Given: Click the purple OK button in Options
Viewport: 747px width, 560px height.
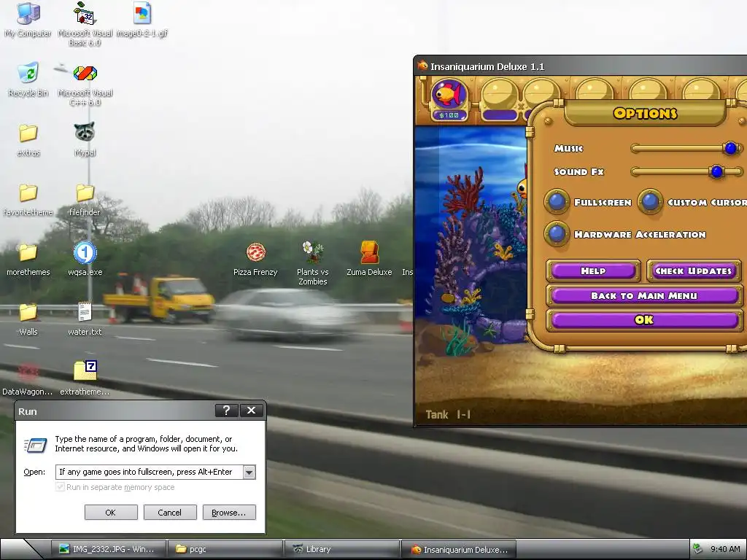Looking at the screenshot, I should [644, 320].
